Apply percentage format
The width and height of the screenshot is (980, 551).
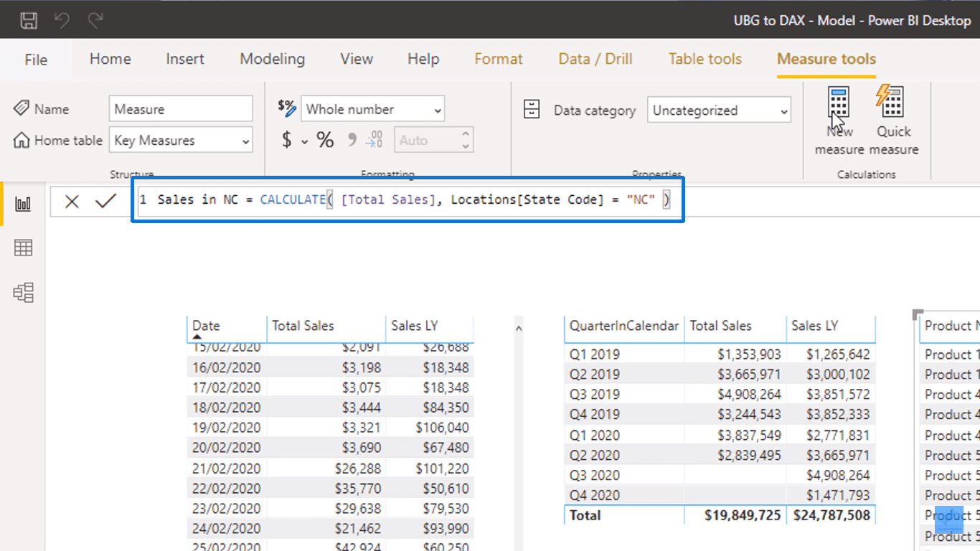click(x=325, y=141)
